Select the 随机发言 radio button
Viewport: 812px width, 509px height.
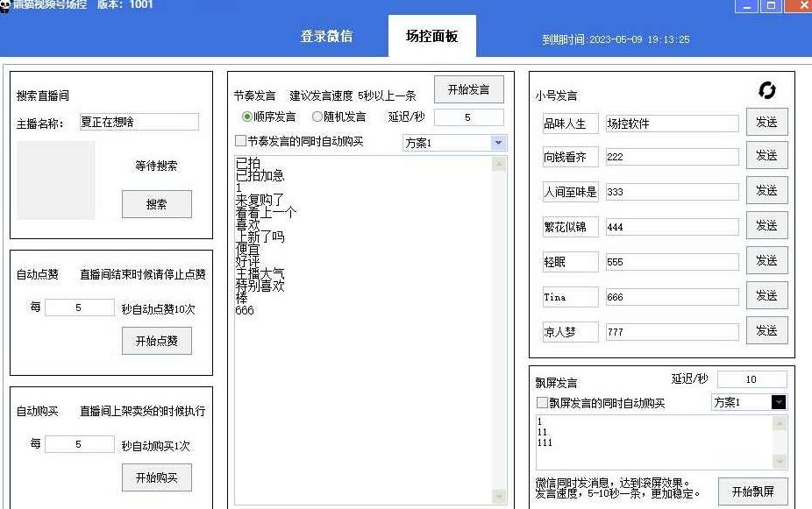click(317, 117)
